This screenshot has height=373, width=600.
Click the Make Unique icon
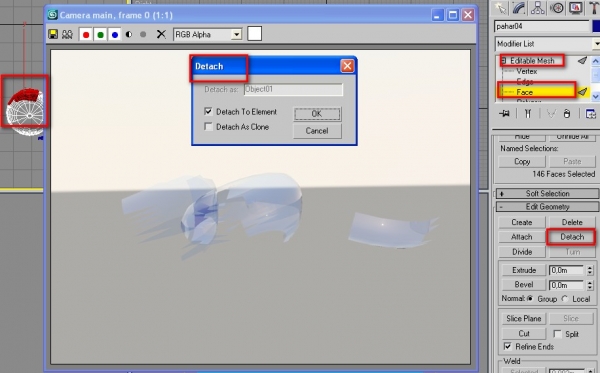(551, 113)
